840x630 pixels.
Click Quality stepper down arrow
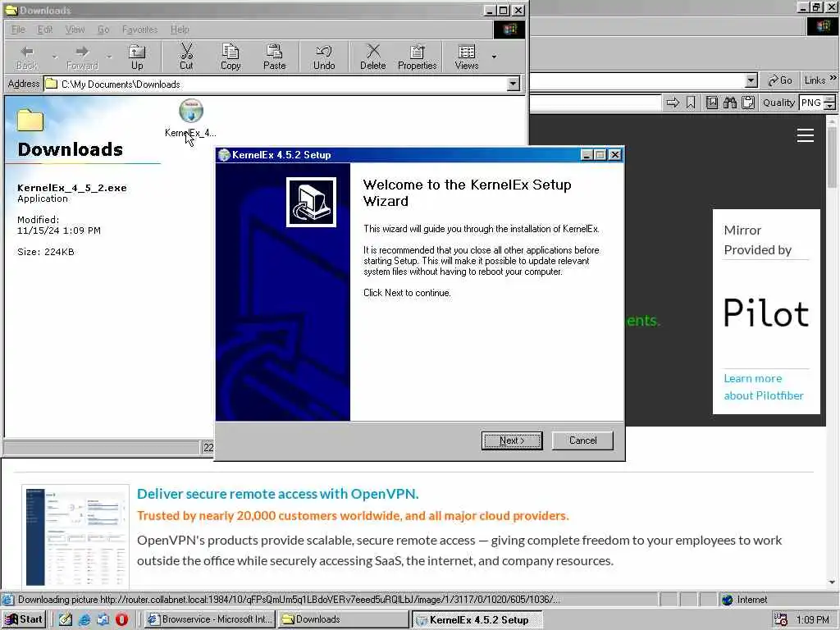click(x=829, y=106)
